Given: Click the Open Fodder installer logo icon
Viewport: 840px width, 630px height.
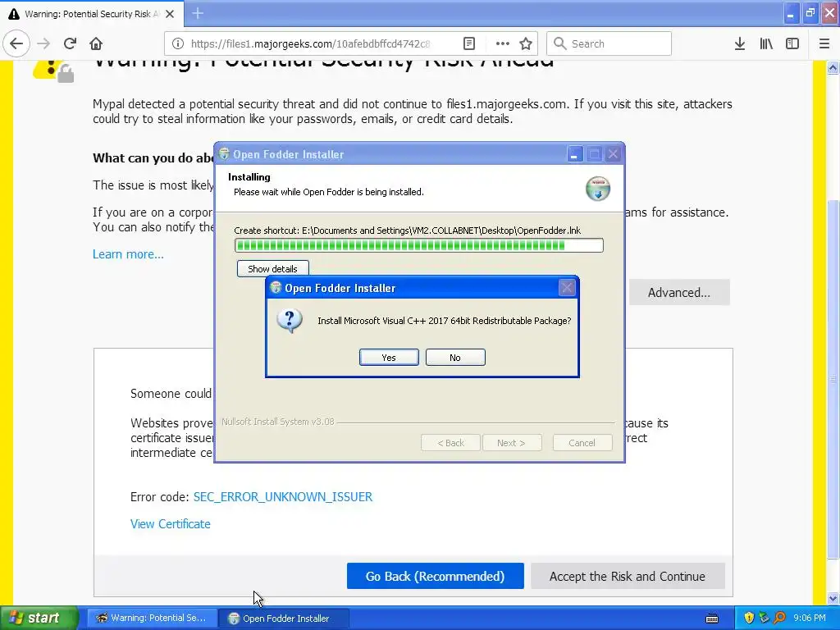Looking at the screenshot, I should 598,189.
